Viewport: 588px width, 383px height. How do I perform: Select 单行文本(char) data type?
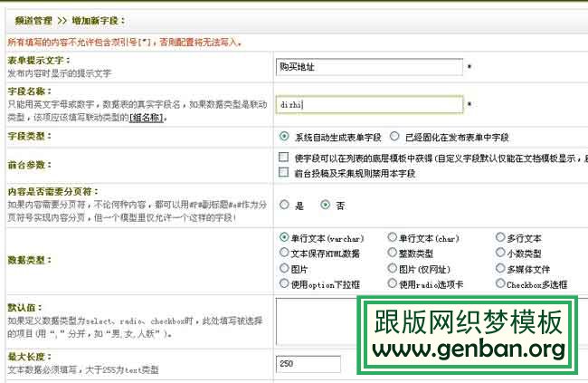point(393,237)
